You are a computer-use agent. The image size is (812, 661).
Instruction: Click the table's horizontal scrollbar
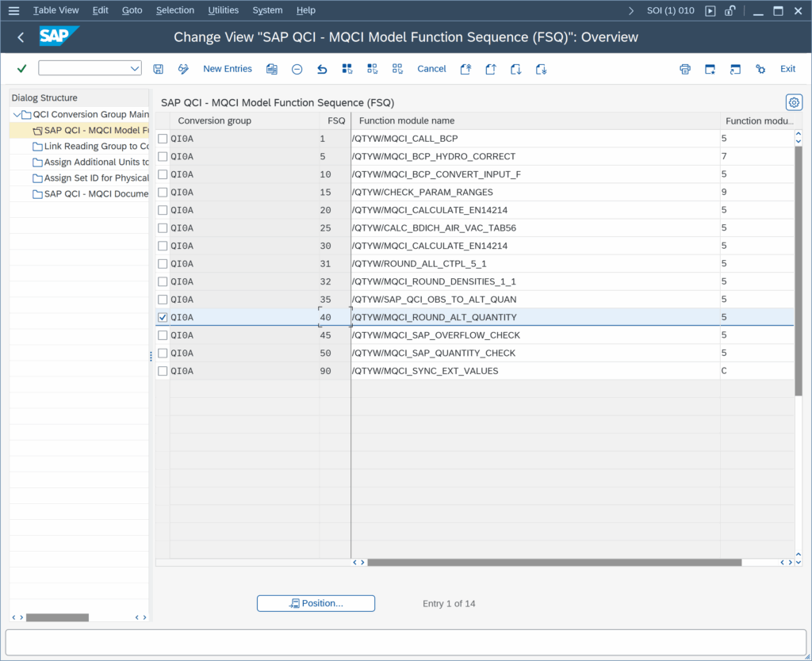pos(553,562)
